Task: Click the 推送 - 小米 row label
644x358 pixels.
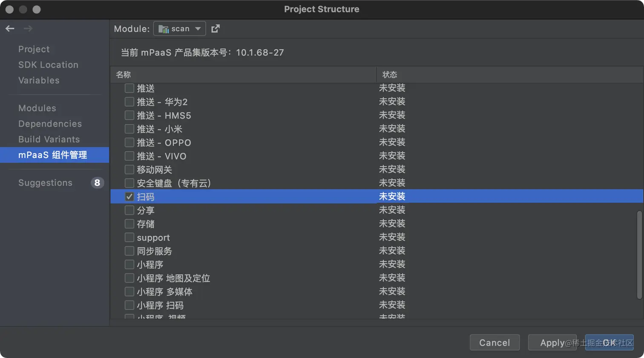Action: click(160, 129)
